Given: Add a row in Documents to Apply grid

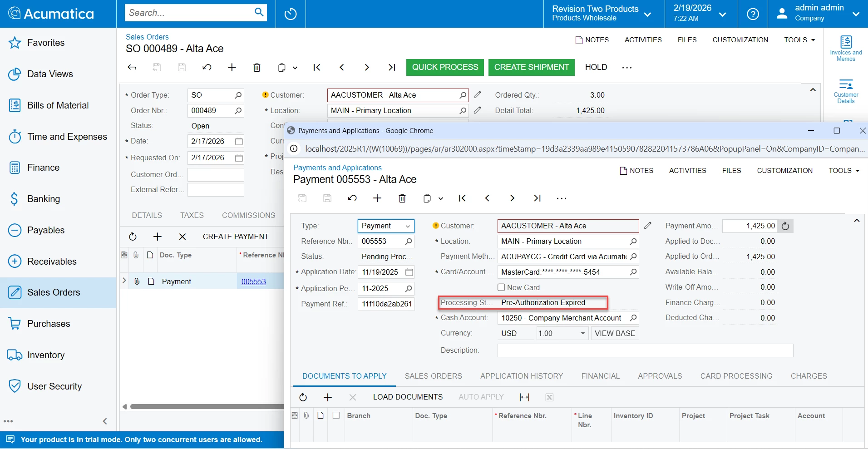Looking at the screenshot, I should pyautogui.click(x=328, y=397).
